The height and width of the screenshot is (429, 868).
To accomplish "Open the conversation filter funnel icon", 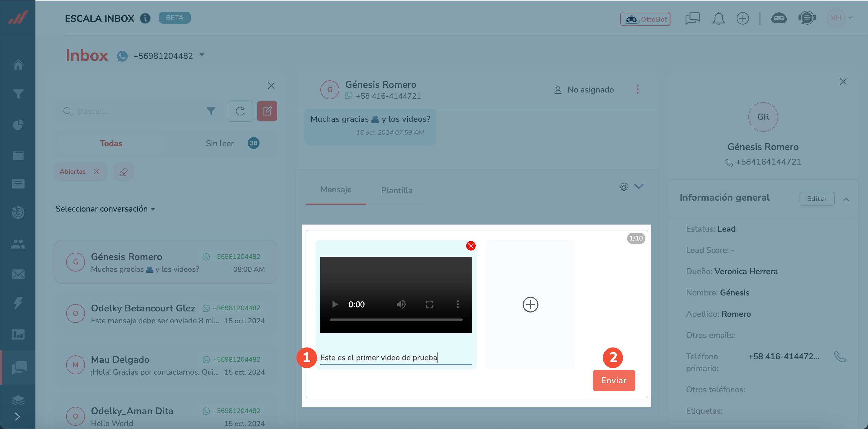I will click(211, 111).
